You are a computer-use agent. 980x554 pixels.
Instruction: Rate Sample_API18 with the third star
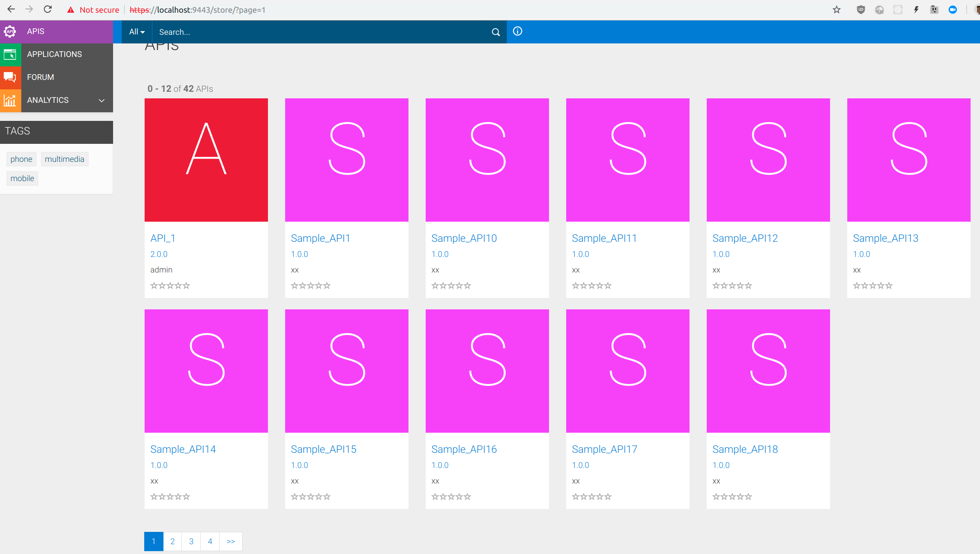pos(732,497)
